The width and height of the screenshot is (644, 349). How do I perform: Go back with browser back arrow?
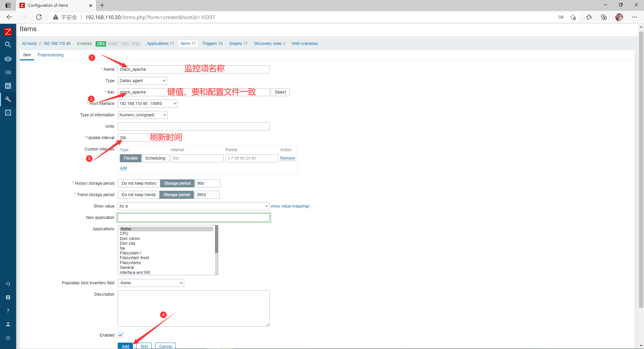(x=9, y=17)
